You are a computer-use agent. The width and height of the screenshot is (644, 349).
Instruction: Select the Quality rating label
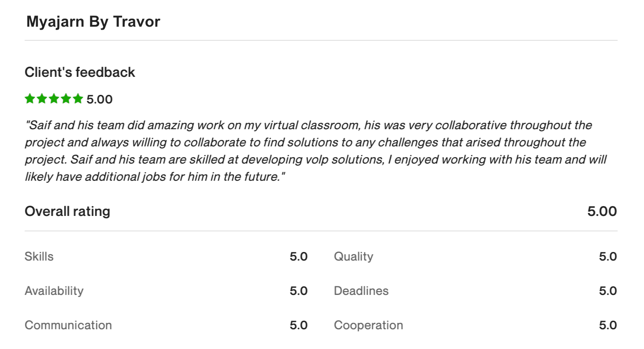354,257
